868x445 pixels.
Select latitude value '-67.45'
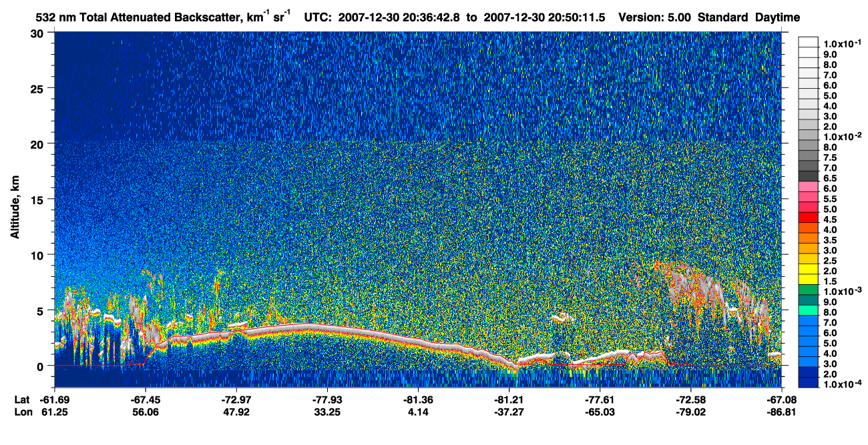pyautogui.click(x=145, y=400)
